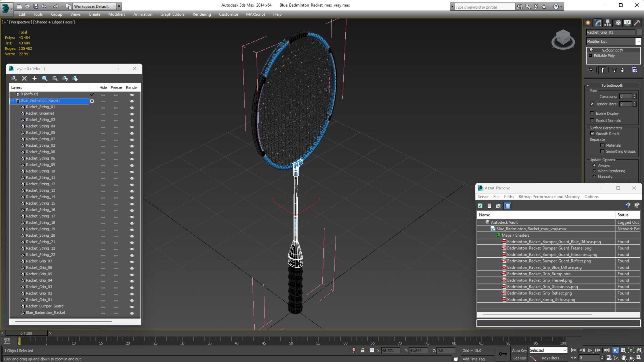Click the Shaded + Edged Faces viewport label
This screenshot has height=362, width=644.
(54, 22)
